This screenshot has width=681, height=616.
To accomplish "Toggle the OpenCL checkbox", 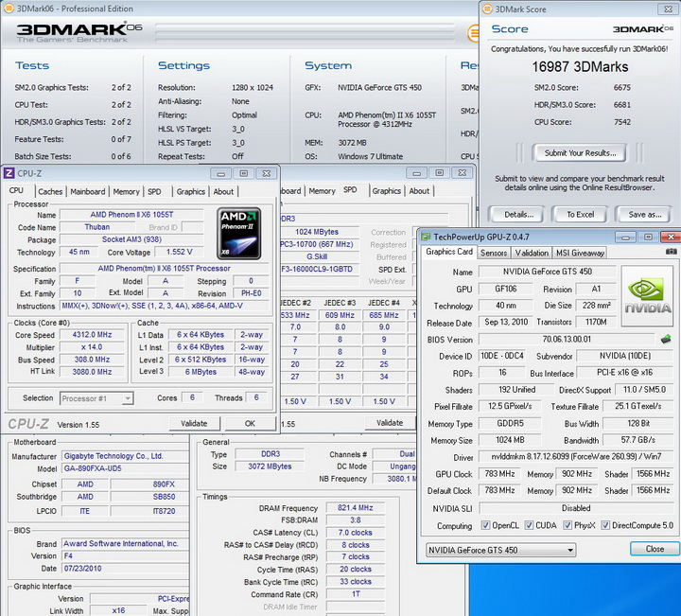I will (x=485, y=525).
